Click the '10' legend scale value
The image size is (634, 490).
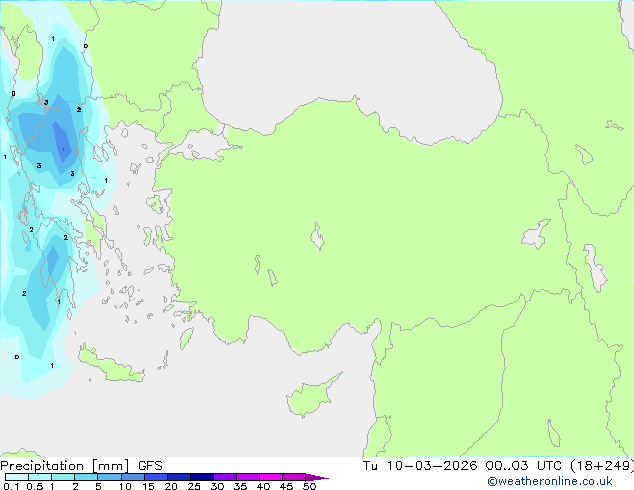click(x=125, y=486)
